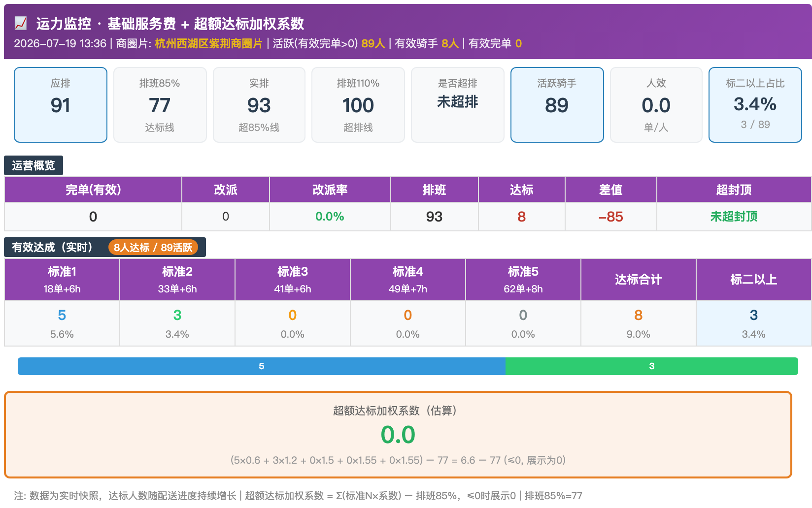This screenshot has height=508, width=812.
Task: Click the 差值 value -85
Action: click(x=611, y=217)
